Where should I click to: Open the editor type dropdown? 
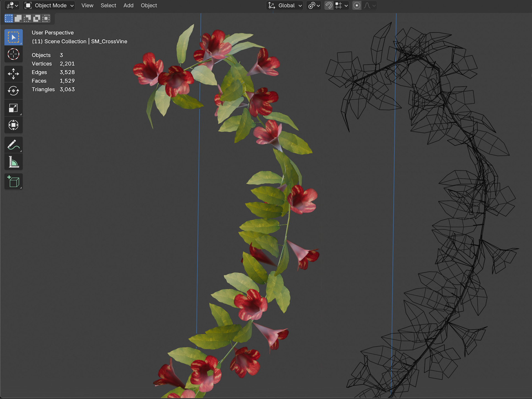tap(12, 6)
